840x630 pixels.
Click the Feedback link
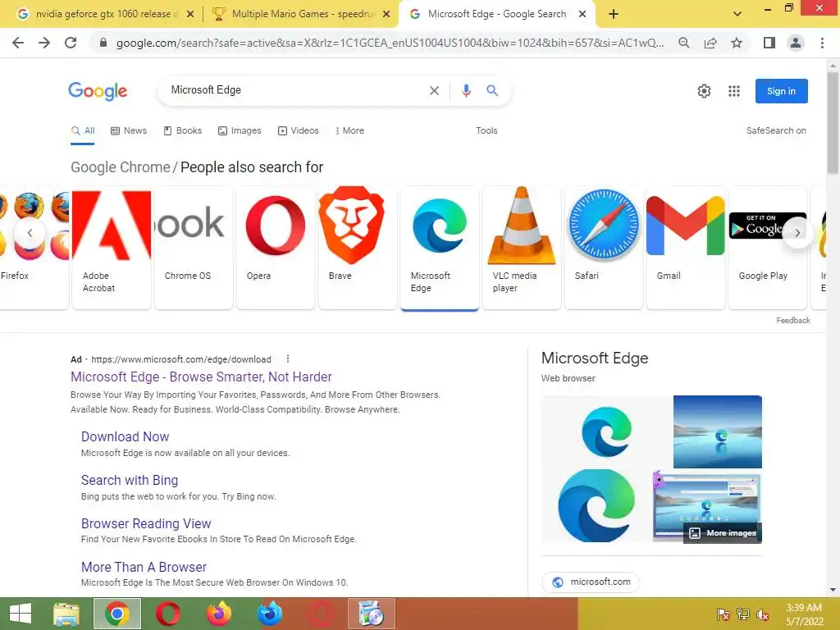(793, 321)
